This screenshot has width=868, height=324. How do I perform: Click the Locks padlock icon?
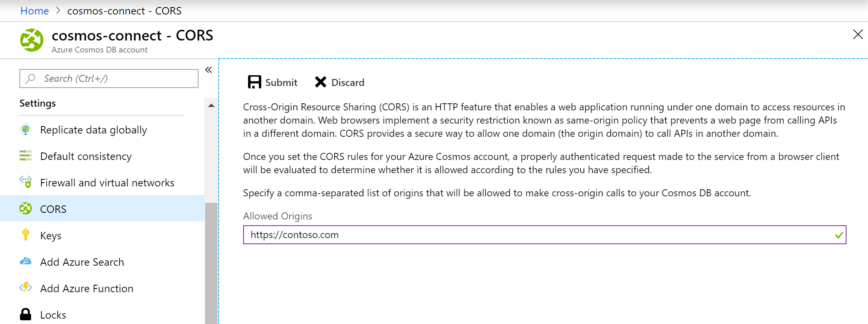tap(26, 314)
